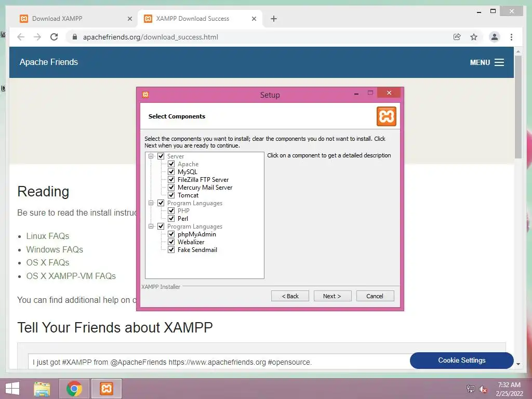Toggle the PHP component checkbox
This screenshot has height=399, width=532.
pos(171,211)
